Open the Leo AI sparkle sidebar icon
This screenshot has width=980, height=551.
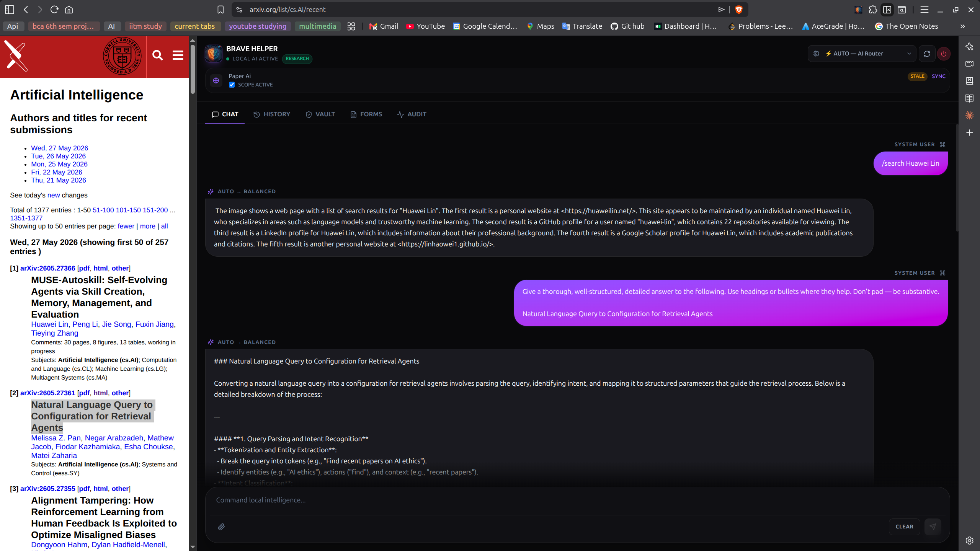point(969,46)
